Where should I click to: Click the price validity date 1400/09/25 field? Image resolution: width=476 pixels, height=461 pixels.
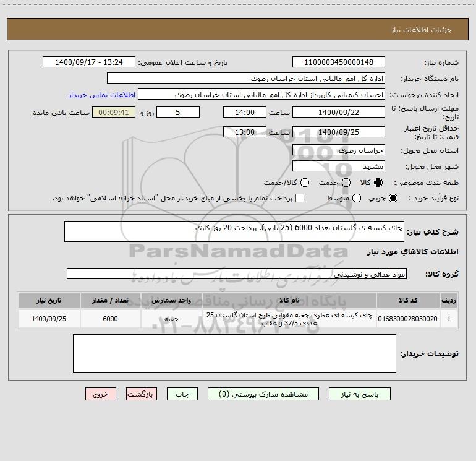pyautogui.click(x=339, y=132)
